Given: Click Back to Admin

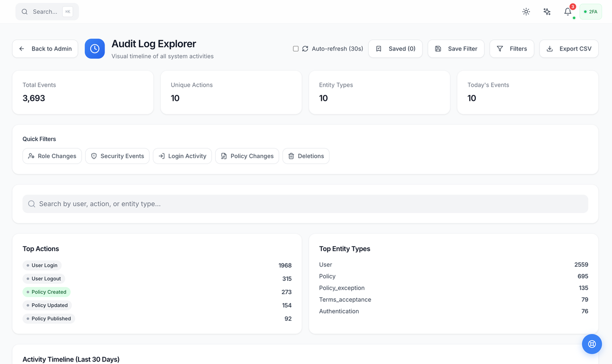Looking at the screenshot, I should click(45, 48).
